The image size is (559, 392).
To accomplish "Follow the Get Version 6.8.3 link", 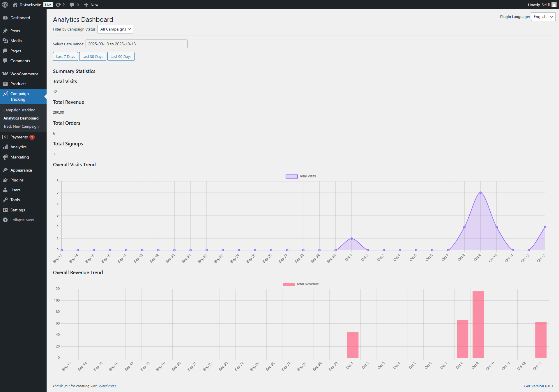I will pos(538,386).
